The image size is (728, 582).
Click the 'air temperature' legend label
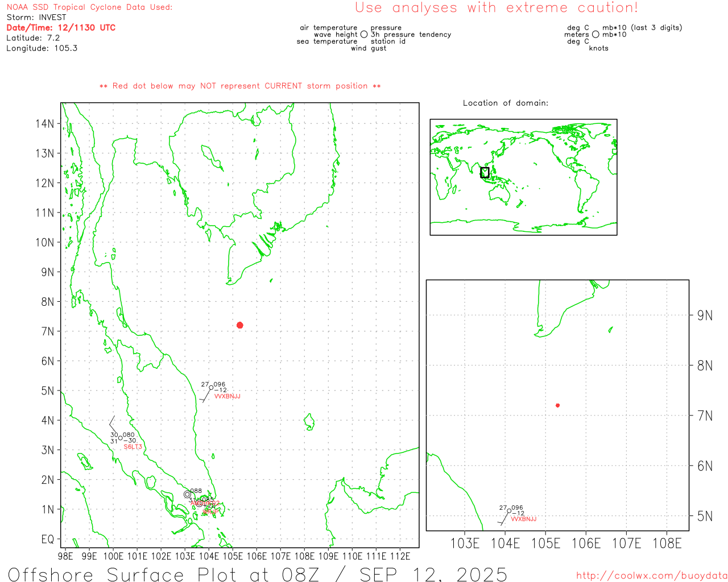pyautogui.click(x=329, y=28)
